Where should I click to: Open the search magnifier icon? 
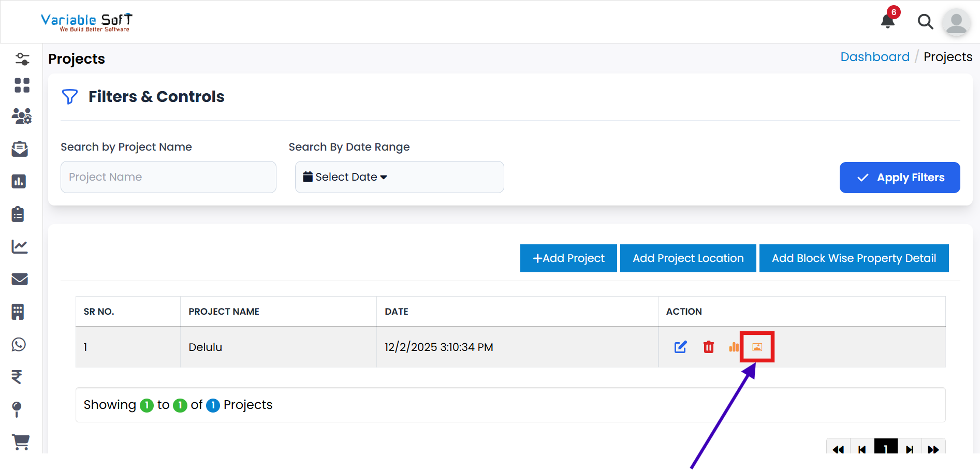tap(925, 22)
